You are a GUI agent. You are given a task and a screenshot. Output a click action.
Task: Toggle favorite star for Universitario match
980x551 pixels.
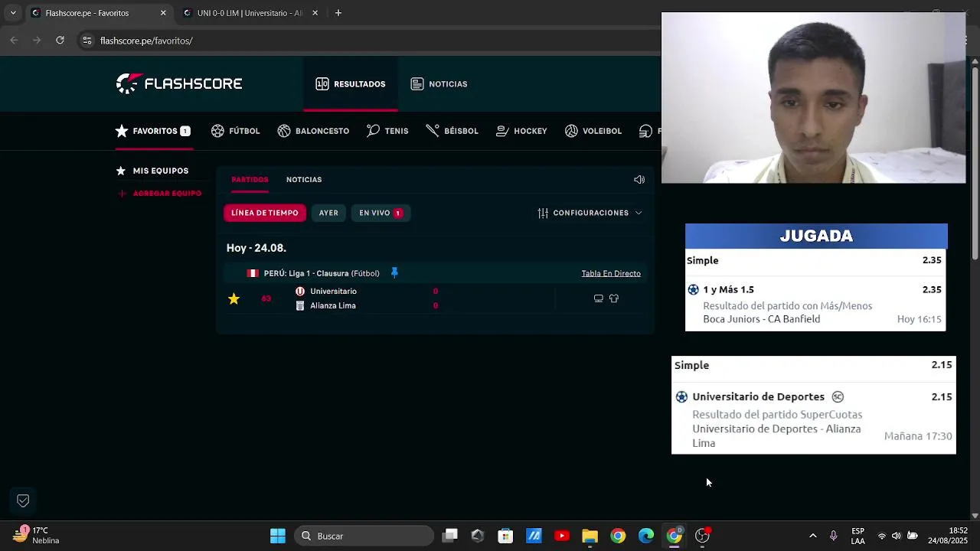coord(234,298)
